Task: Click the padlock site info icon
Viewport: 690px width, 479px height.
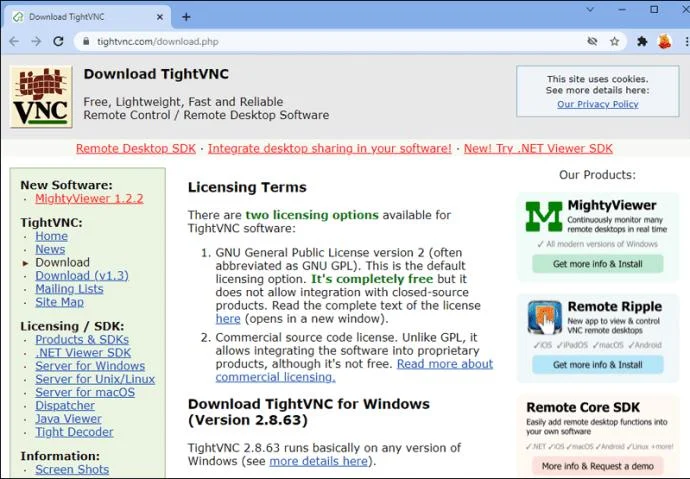Action: point(86,41)
